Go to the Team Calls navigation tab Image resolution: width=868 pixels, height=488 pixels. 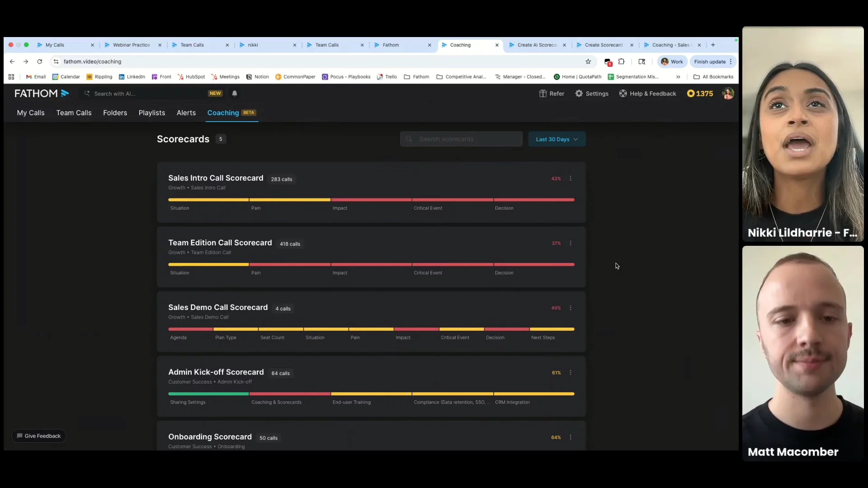tap(74, 113)
